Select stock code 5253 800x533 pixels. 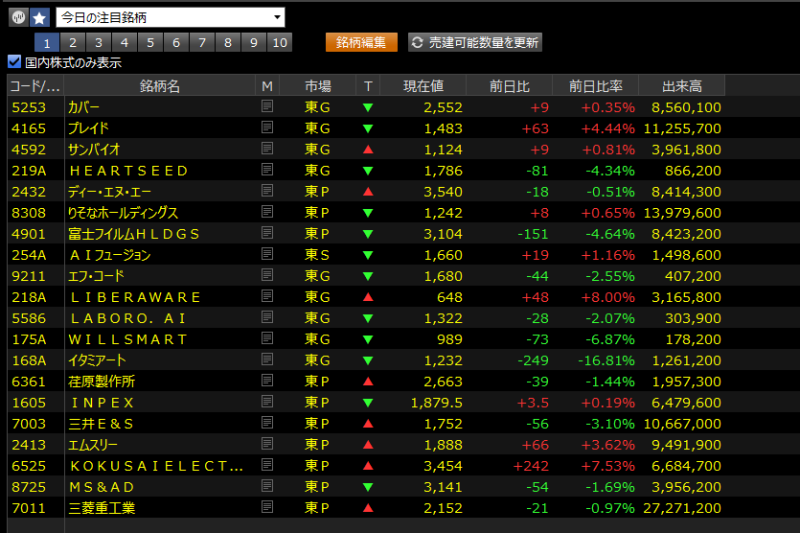click(x=29, y=107)
